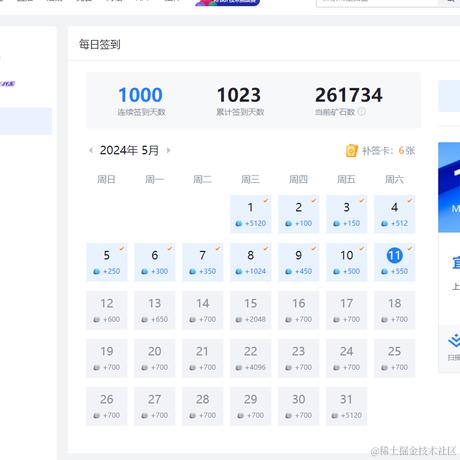460x460 pixels.
Task: Focus the top search input field
Action: pyautogui.click(x=377, y=3)
